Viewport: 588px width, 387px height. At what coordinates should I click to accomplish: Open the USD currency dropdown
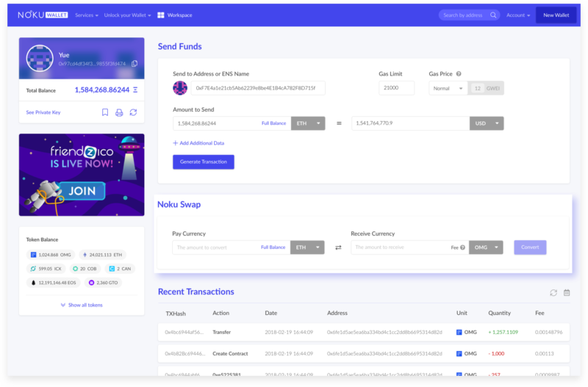487,123
